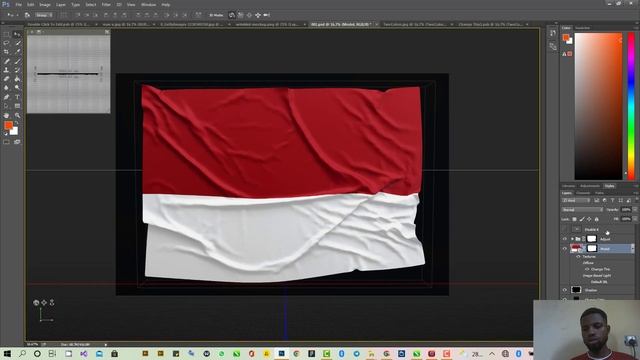
Task: Select the Zoom tool
Action: tap(17, 116)
